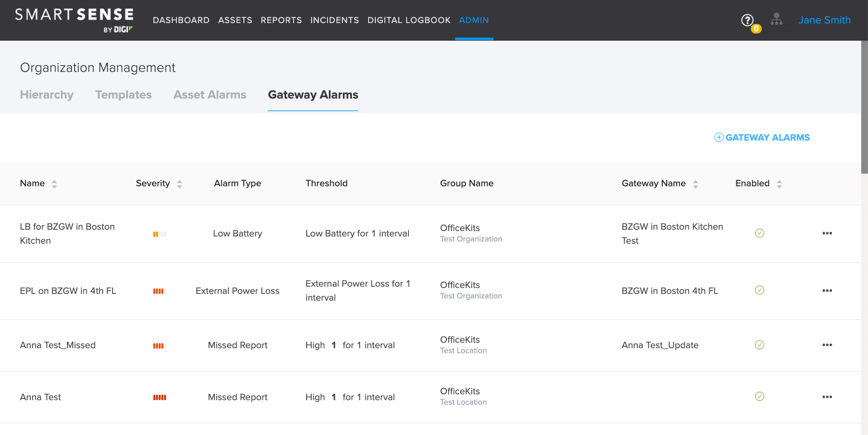Open the Incidents menu in navigation
This screenshot has height=435, width=868.
[334, 20]
